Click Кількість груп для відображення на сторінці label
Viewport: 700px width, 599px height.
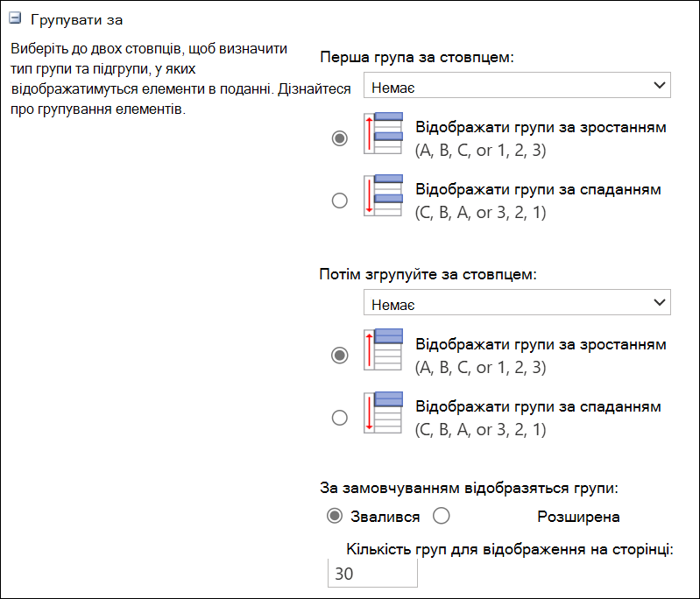[x=509, y=549]
